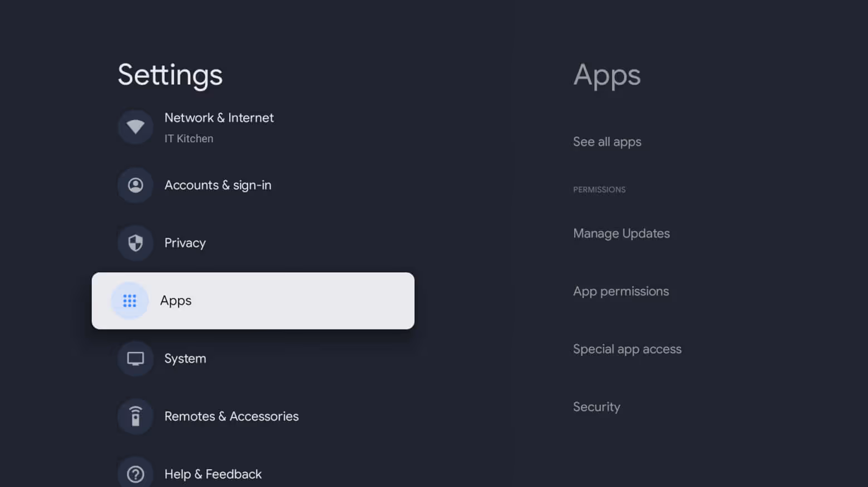Click the Wi-Fi icon beside Network & Internet
Viewport: 868px width, 487px height.
click(x=135, y=126)
